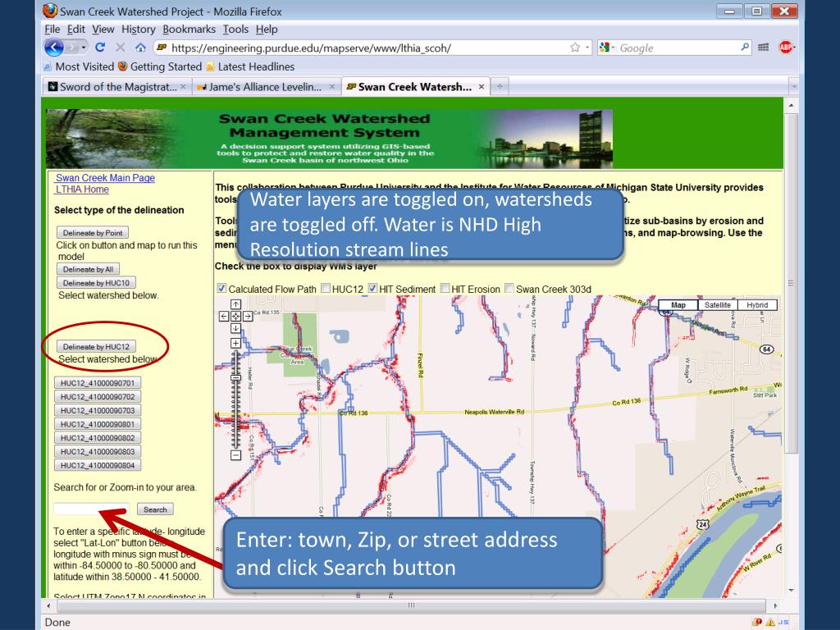Uncheck the Calculated Flow Path layer
Viewport: 840px width, 630px height.
(x=221, y=288)
